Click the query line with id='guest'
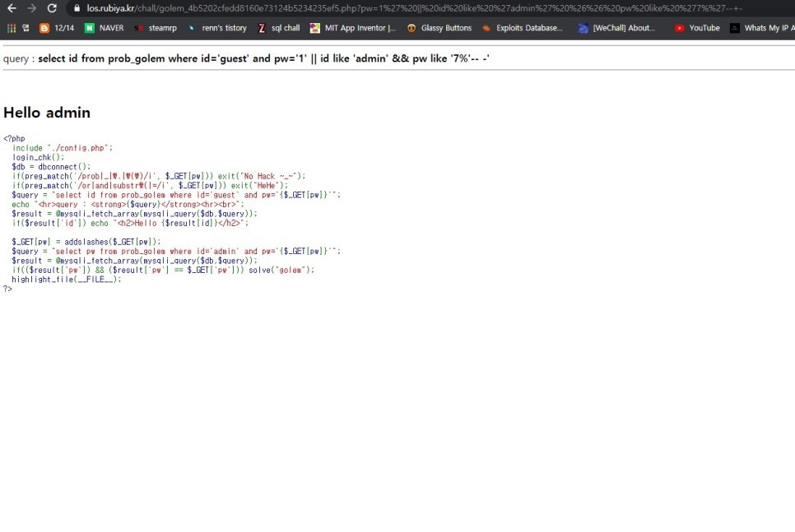 [x=176, y=195]
